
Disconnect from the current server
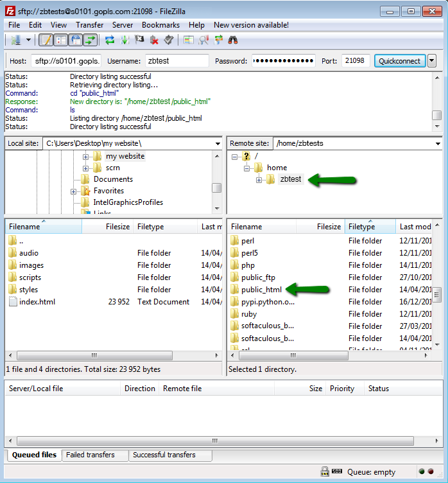(x=154, y=40)
